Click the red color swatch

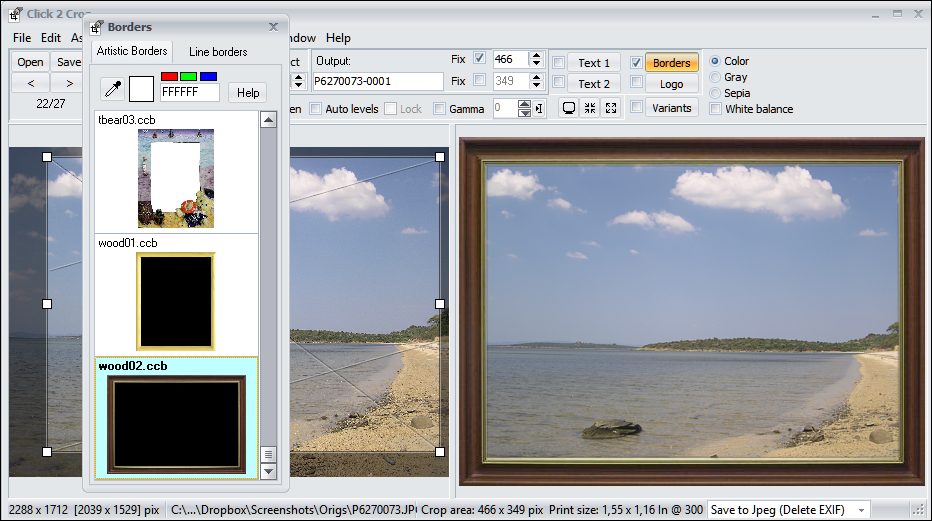pos(169,77)
